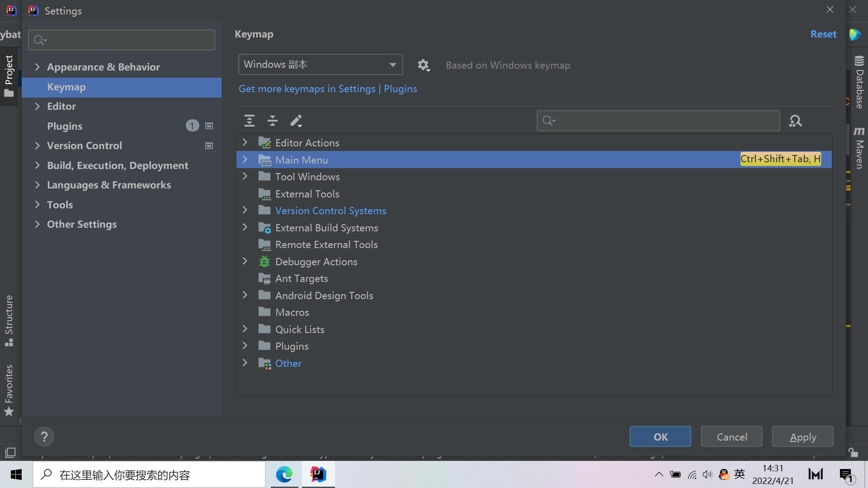Open the Database tool window
Viewport: 868px width, 488px height.
859,83
